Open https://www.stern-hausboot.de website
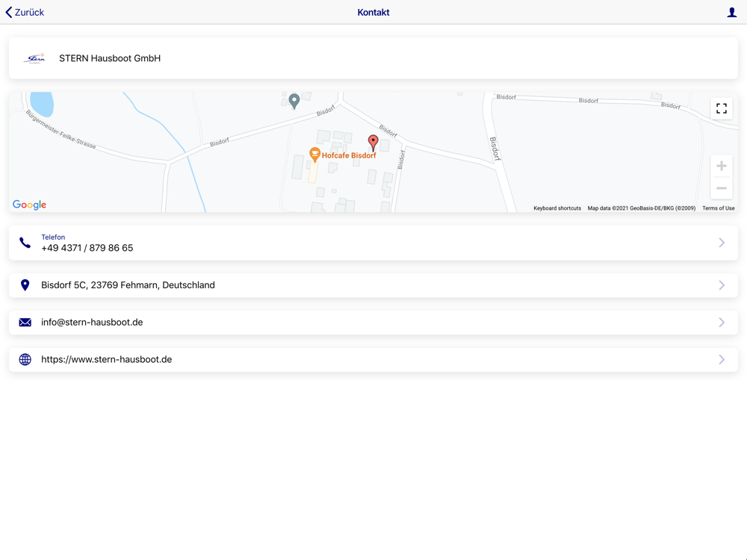Image resolution: width=747 pixels, height=560 pixels. pos(106,360)
